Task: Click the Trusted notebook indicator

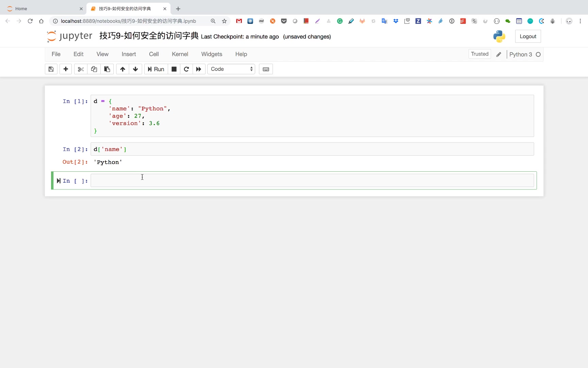Action: [479, 54]
